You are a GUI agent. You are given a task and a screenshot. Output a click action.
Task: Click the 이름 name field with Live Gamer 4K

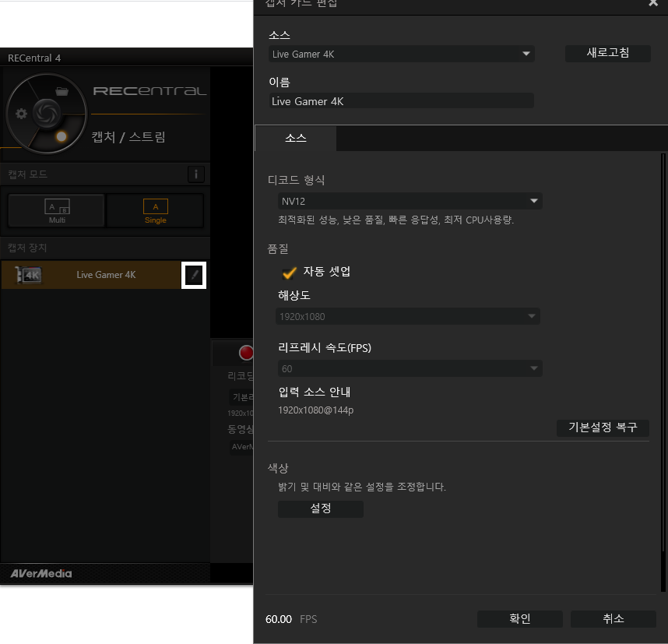[401, 101]
